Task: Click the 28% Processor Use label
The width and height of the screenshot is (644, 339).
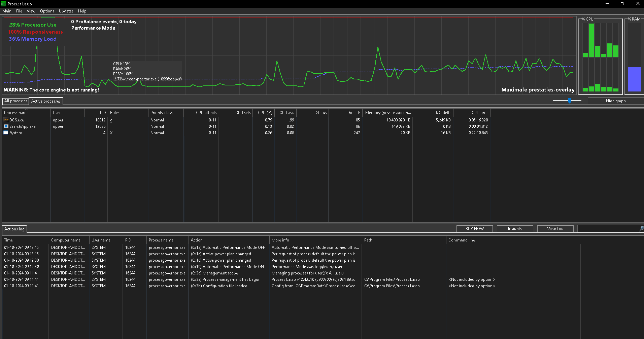Action: (33, 25)
